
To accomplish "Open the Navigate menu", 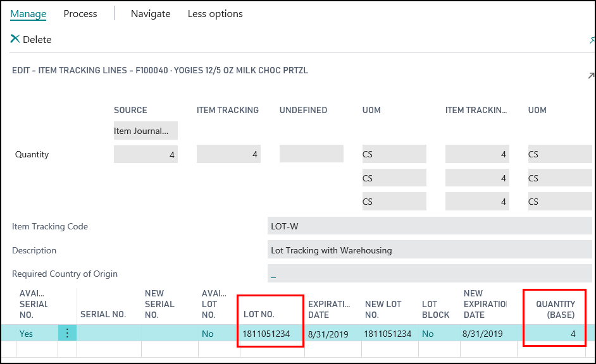I will tap(150, 13).
